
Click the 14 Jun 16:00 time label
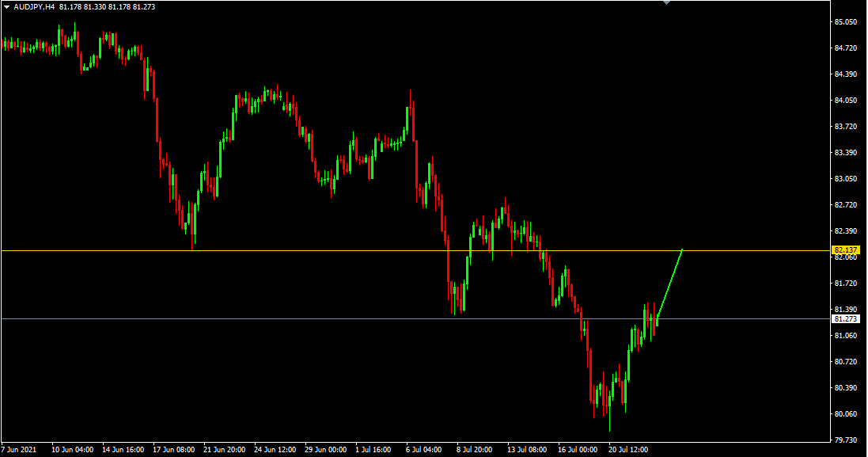click(123, 450)
